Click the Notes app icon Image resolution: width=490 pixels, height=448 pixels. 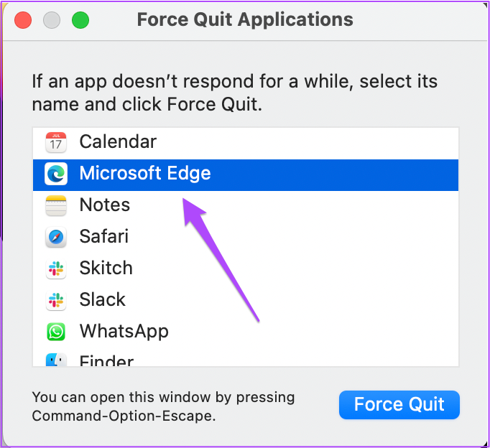tap(56, 205)
